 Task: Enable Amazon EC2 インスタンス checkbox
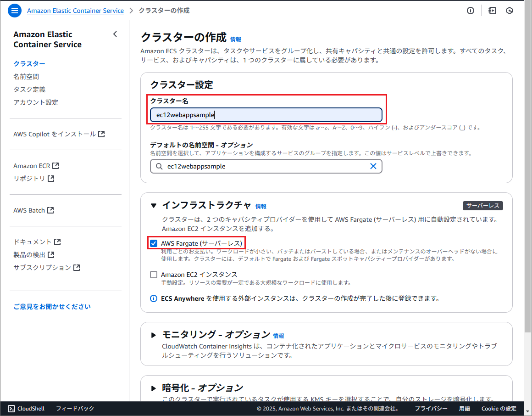(154, 275)
